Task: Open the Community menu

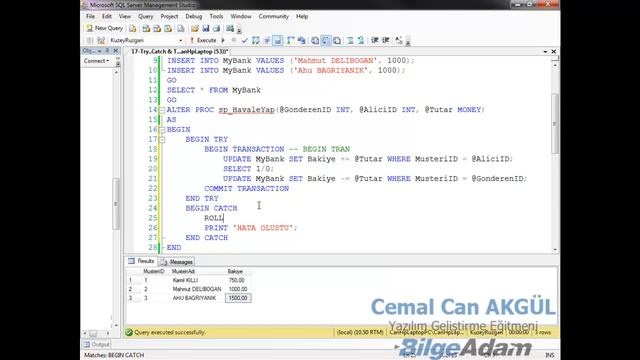Action: (273, 16)
